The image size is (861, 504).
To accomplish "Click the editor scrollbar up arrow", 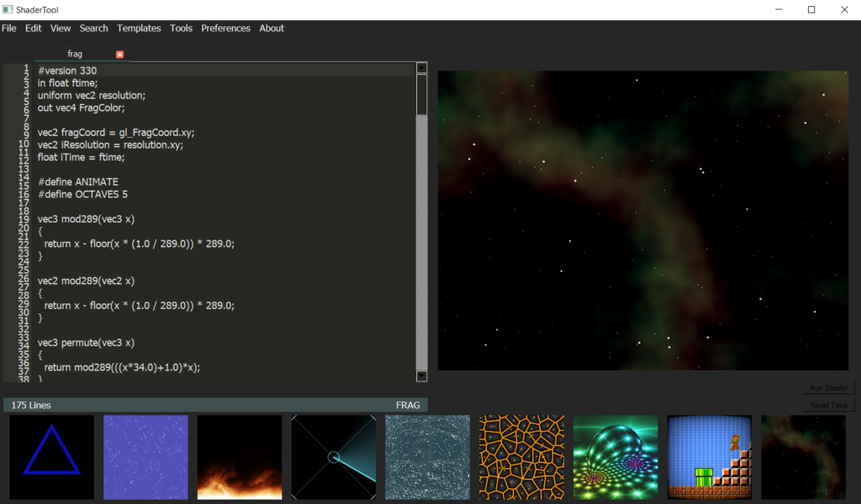I will click(421, 68).
